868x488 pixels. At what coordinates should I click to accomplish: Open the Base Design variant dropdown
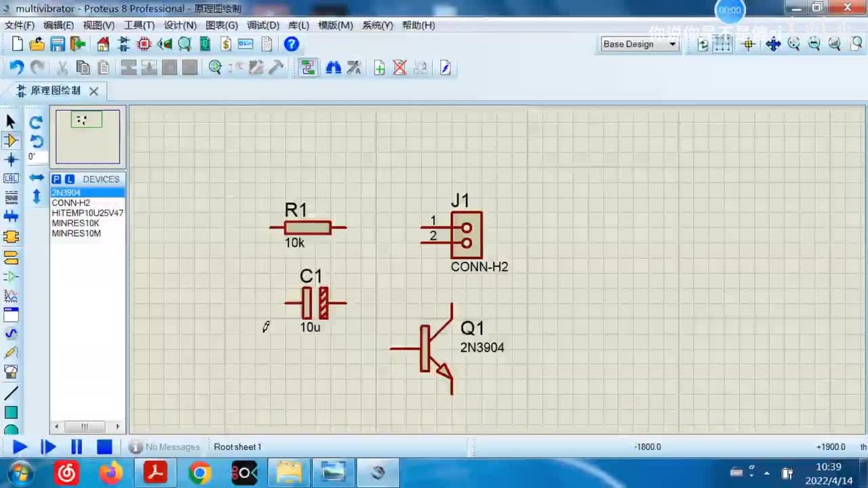click(639, 44)
